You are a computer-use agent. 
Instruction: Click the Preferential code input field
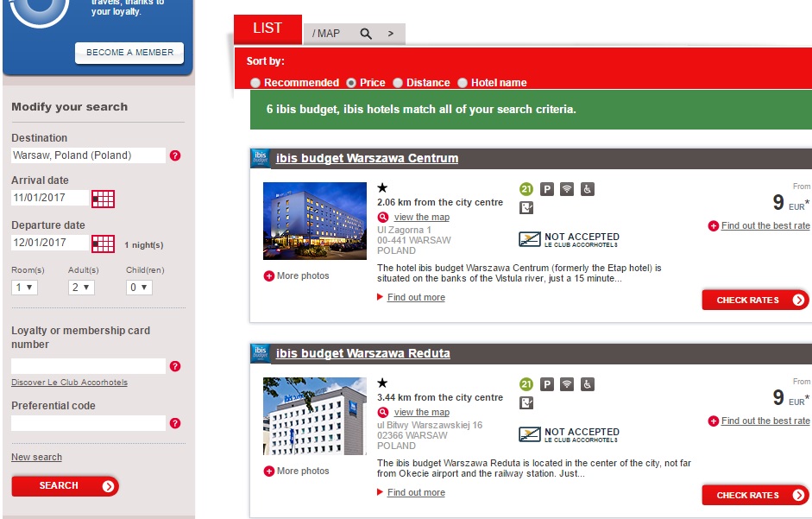[x=88, y=423]
